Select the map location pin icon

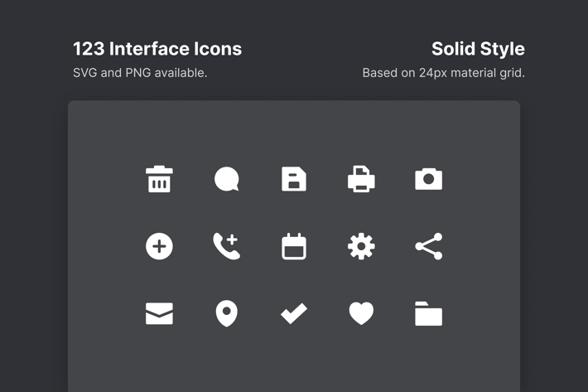click(x=226, y=313)
